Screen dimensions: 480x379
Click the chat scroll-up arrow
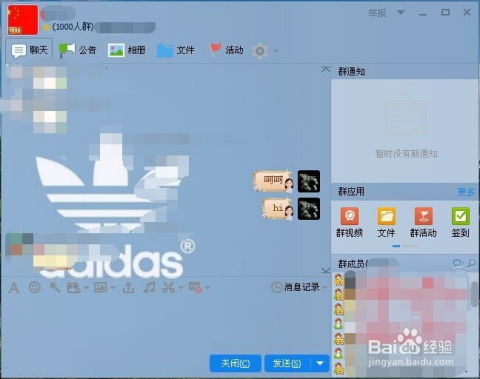tap(326, 69)
